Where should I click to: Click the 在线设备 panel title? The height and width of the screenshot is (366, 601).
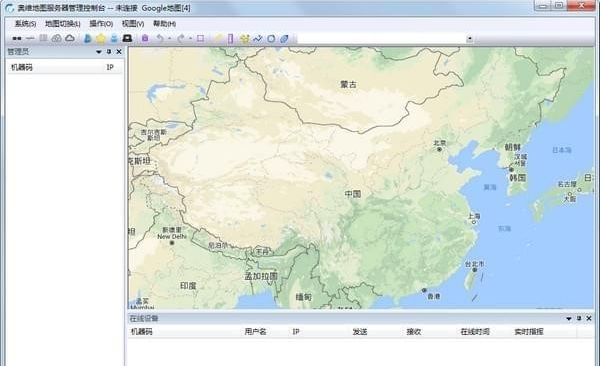click(144, 318)
